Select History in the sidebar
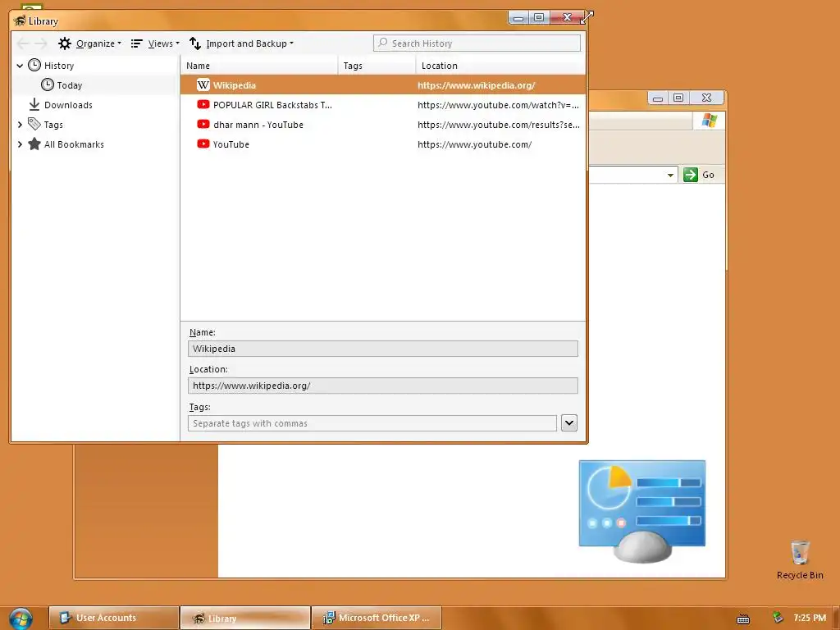The height and width of the screenshot is (630, 840). pyautogui.click(x=59, y=66)
